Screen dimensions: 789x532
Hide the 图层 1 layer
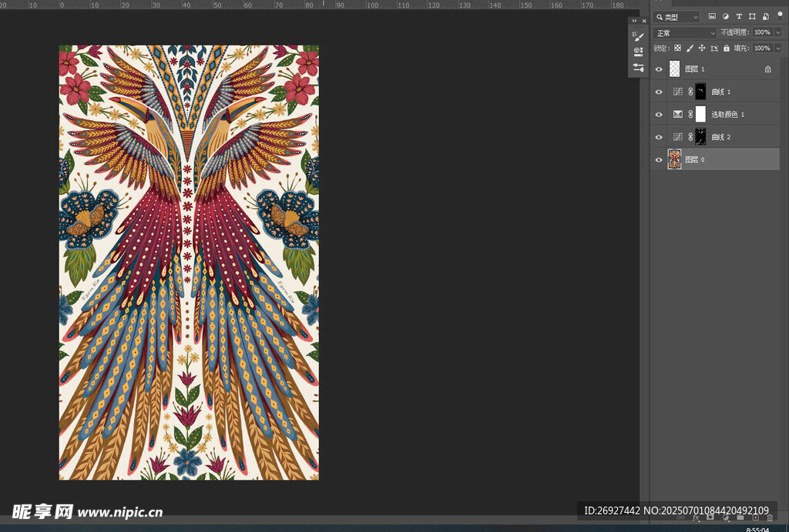click(x=659, y=69)
